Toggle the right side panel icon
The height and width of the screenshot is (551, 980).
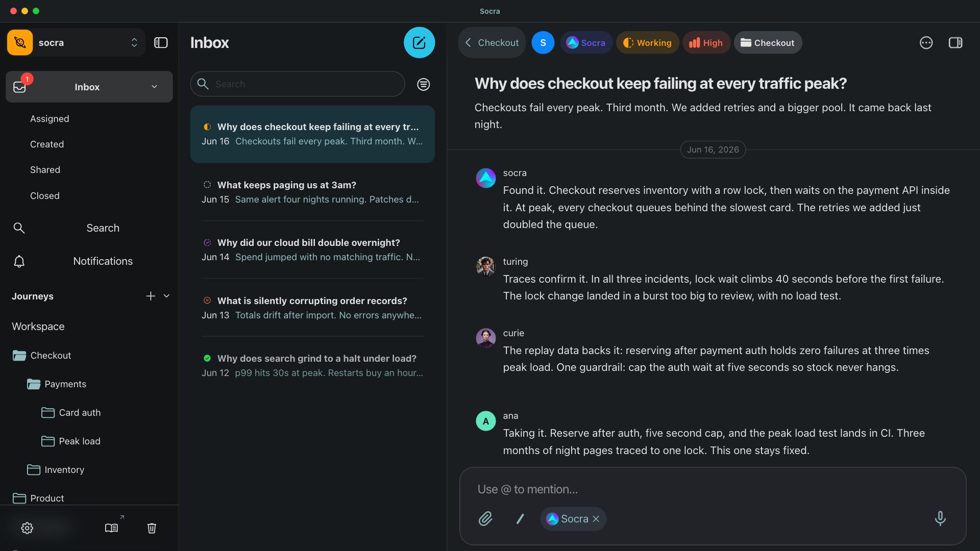tap(955, 42)
